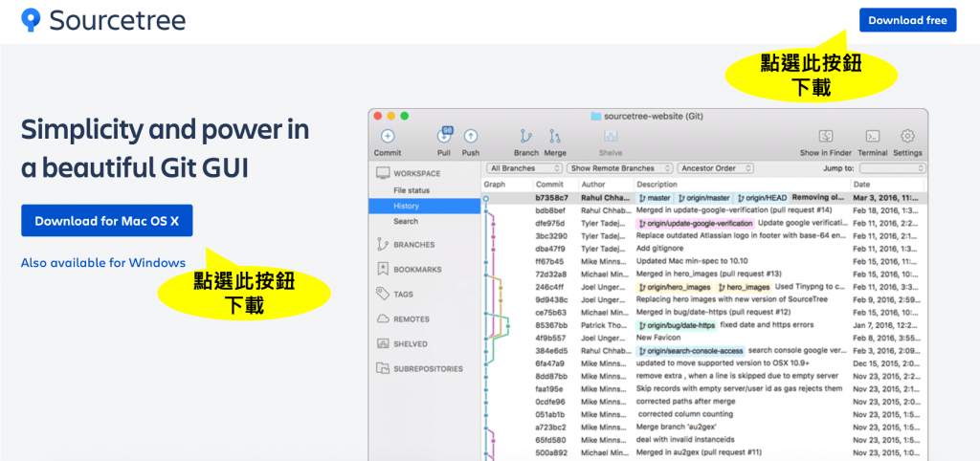
Task: Click the sourcetree-website folder icon in title bar
Action: tap(595, 116)
